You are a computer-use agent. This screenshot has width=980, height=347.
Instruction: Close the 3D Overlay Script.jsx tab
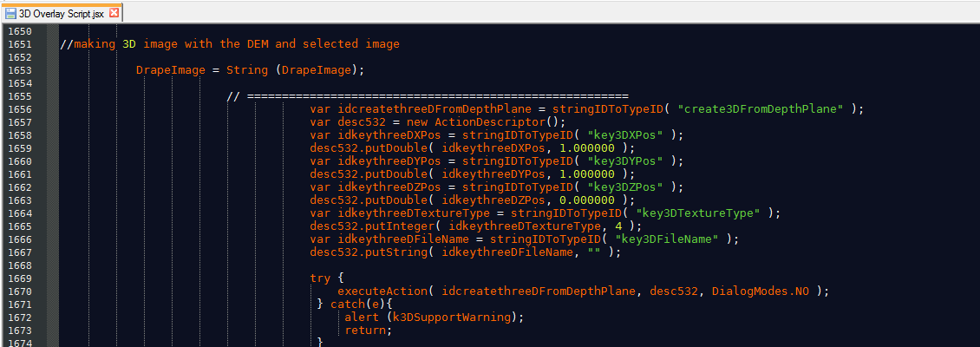(x=114, y=13)
